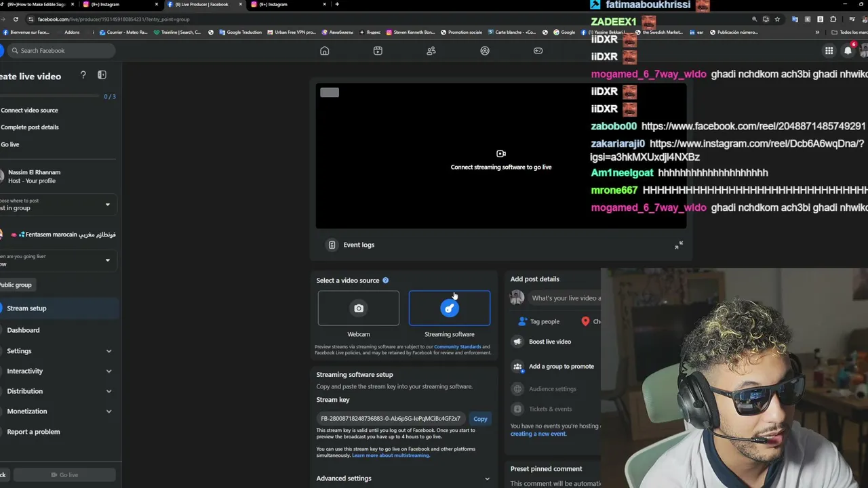Image resolution: width=868 pixels, height=488 pixels.
Task: Click the Go live button
Action: click(x=64, y=475)
